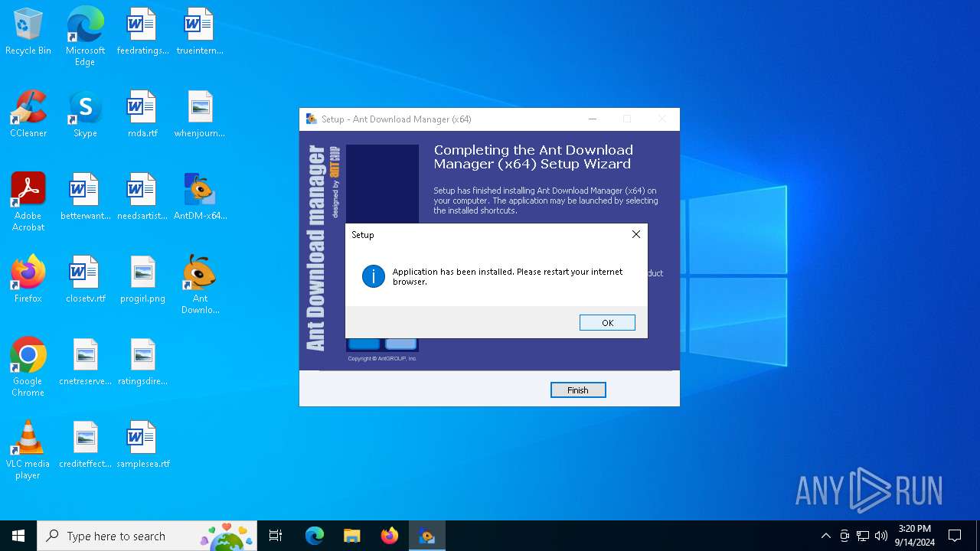Open Edge from the taskbar
980x551 pixels.
tap(315, 536)
